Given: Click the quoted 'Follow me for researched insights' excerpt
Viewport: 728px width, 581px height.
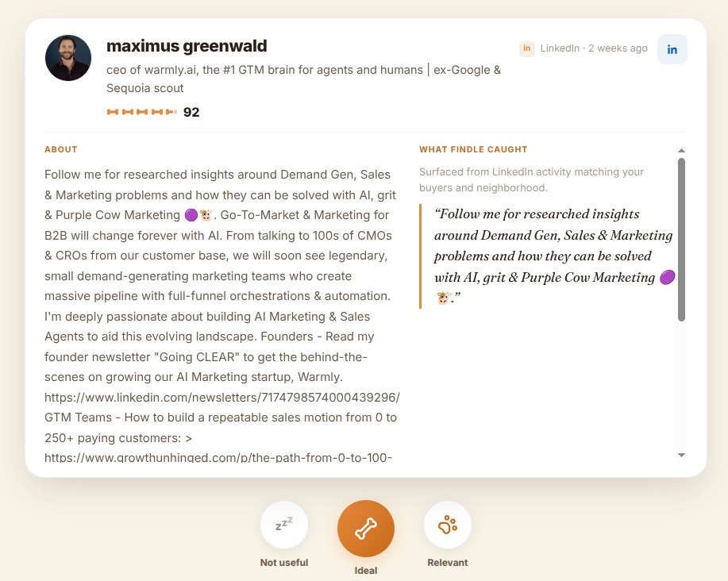Looking at the screenshot, I should point(553,256).
